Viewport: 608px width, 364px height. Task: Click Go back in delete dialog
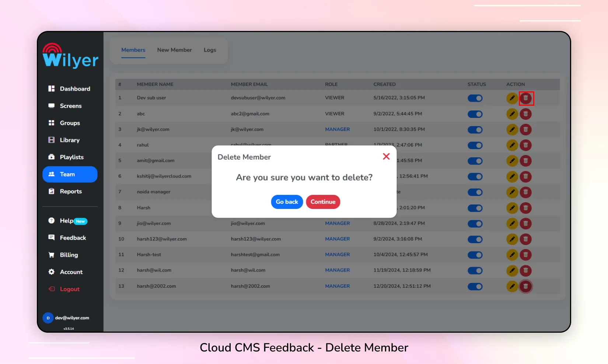click(287, 202)
